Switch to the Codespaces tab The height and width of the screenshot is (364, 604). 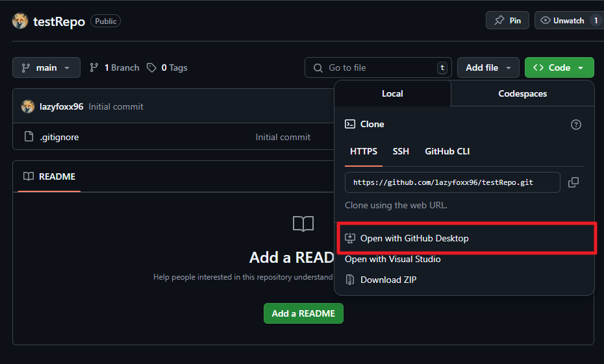pos(522,93)
